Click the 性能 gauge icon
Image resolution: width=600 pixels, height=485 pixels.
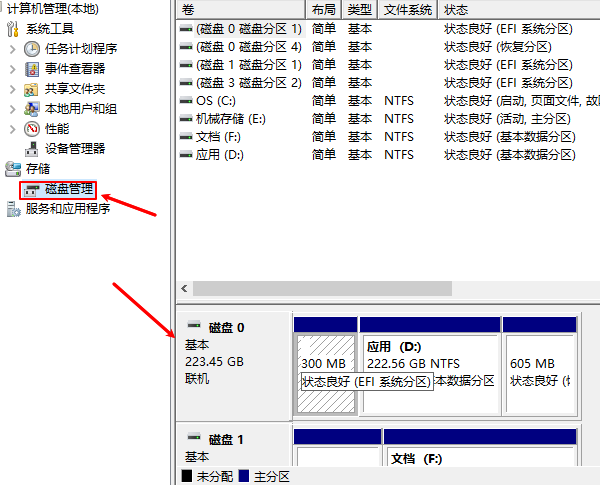tap(32, 129)
